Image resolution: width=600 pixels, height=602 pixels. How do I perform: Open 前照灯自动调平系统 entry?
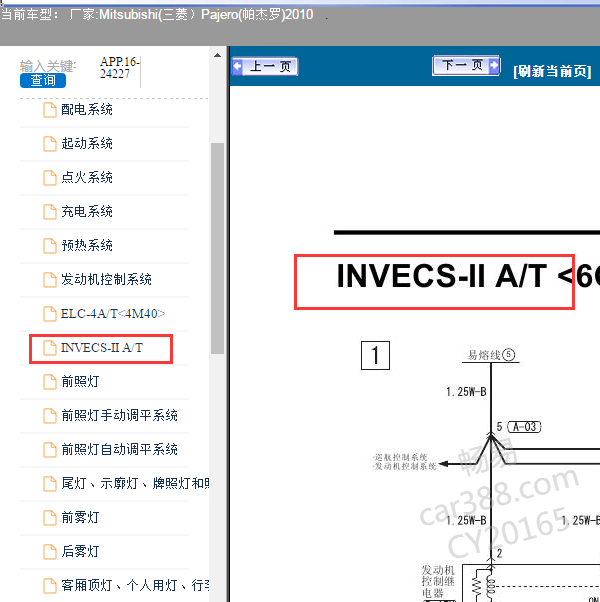119,450
